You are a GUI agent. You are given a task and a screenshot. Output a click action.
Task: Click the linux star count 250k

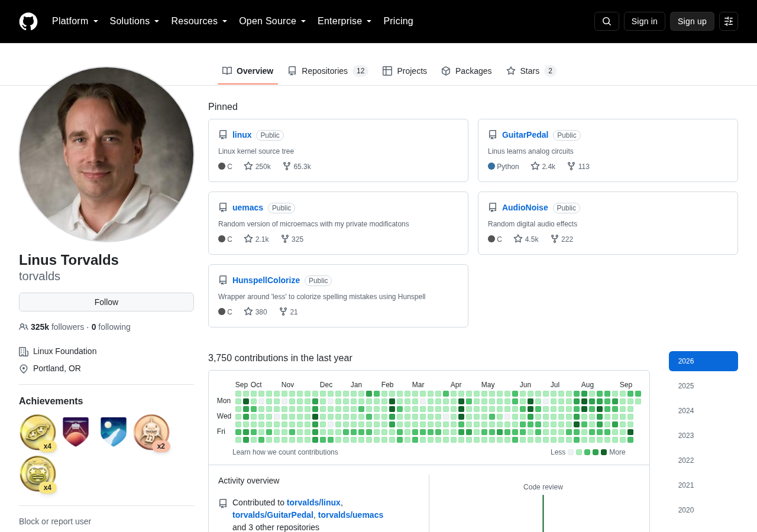click(x=257, y=167)
